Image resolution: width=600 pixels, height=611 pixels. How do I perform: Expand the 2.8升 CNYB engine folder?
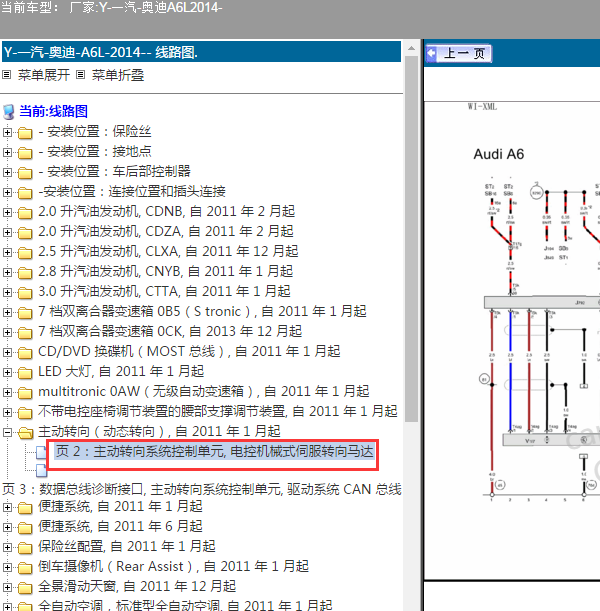(x=7, y=272)
